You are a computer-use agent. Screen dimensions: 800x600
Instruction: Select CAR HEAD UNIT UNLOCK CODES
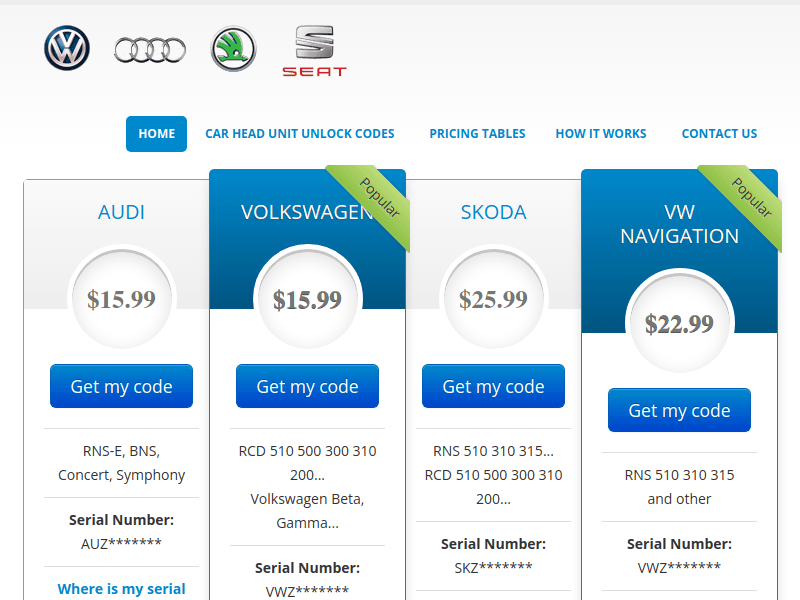pos(300,133)
